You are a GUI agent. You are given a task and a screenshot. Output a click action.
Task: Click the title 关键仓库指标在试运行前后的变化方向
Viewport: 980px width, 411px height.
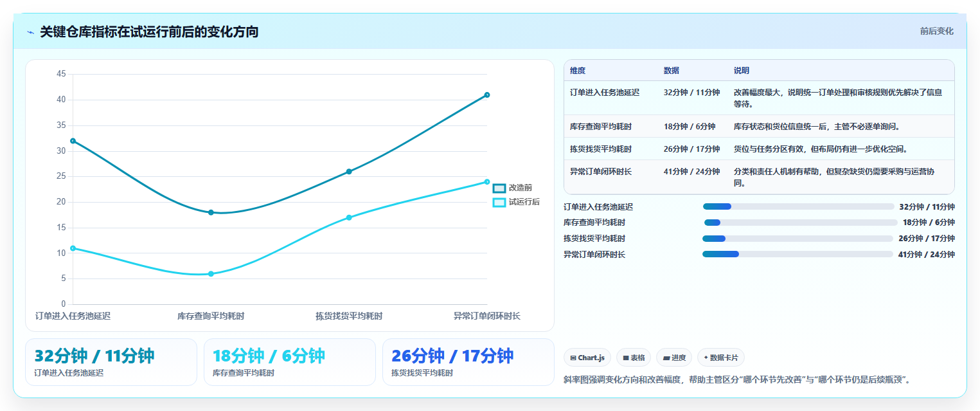point(149,32)
